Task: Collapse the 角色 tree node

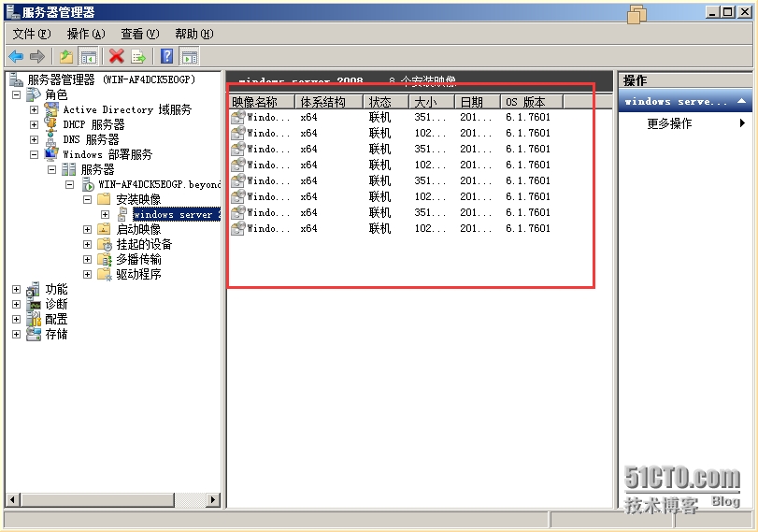Action: [x=17, y=94]
